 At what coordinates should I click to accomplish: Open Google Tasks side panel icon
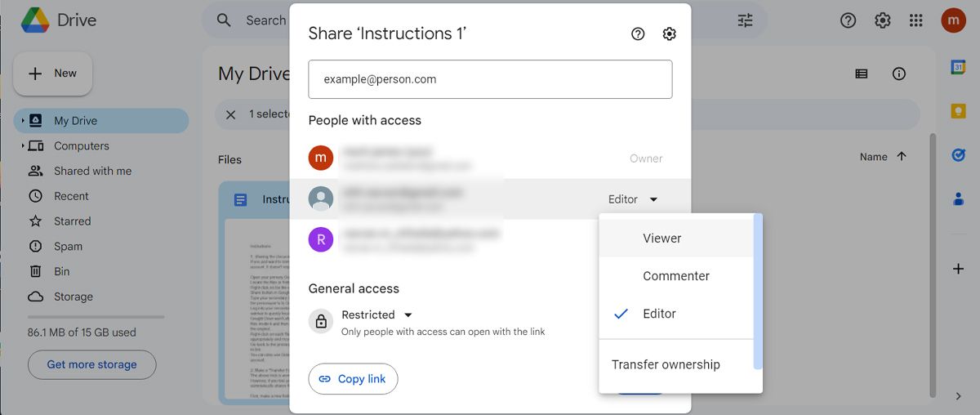[958, 154]
